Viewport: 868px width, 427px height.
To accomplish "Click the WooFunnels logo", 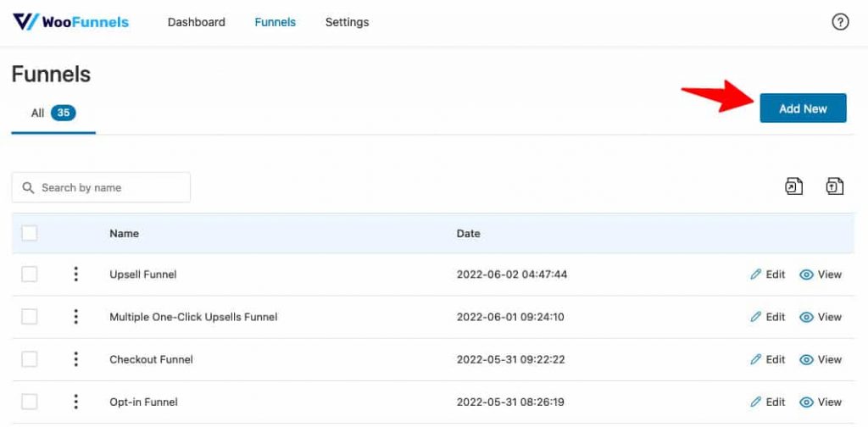I will 71,22.
